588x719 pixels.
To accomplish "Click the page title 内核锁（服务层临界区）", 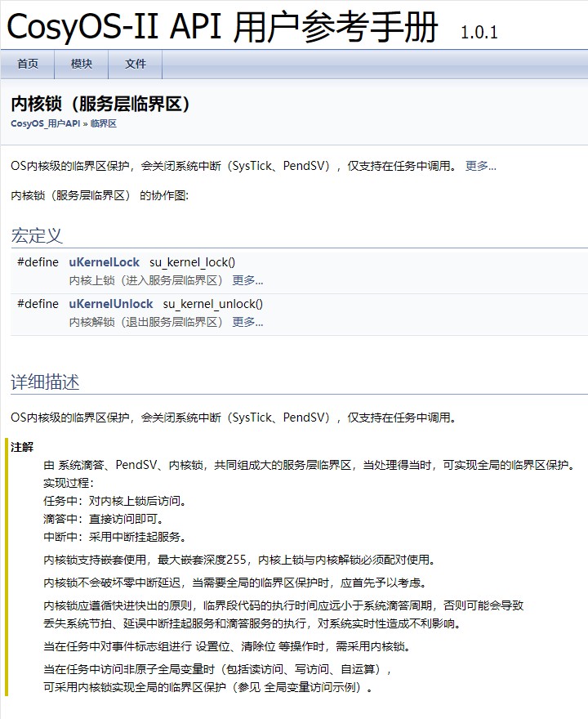I will pos(100,104).
